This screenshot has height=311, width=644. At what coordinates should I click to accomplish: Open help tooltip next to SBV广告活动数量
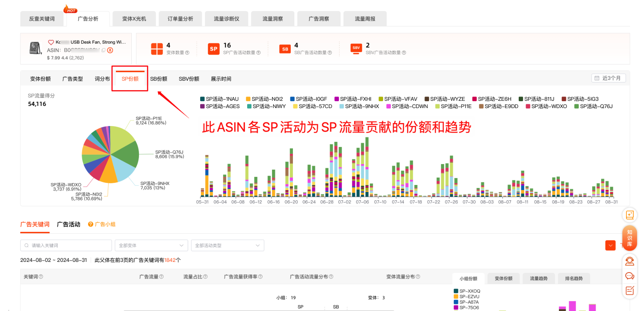coord(404,53)
